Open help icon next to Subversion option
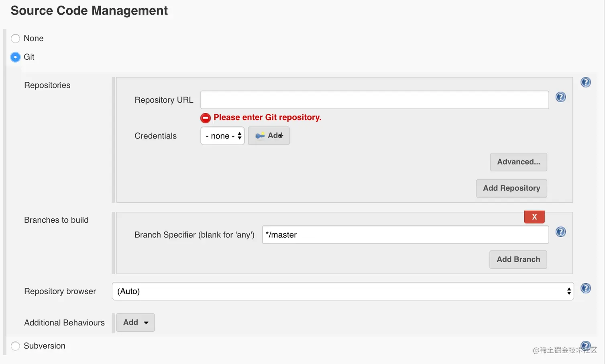Viewport: 607px width, 364px height. (586, 346)
